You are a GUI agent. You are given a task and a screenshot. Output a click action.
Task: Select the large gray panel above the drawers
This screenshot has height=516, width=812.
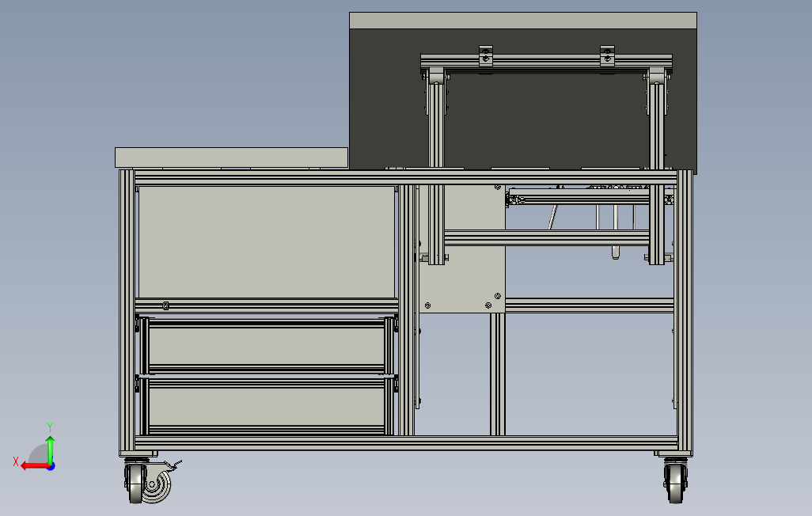266,242
